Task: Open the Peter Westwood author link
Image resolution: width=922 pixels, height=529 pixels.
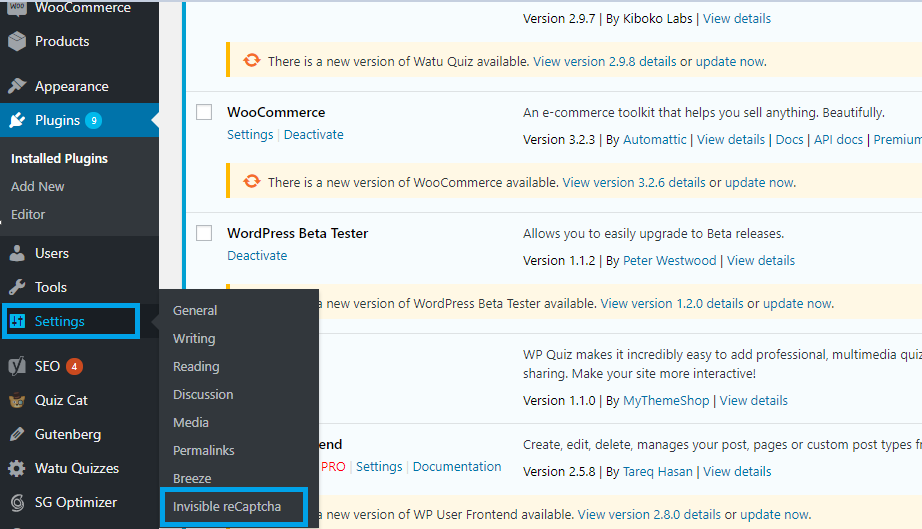Action: click(x=670, y=260)
